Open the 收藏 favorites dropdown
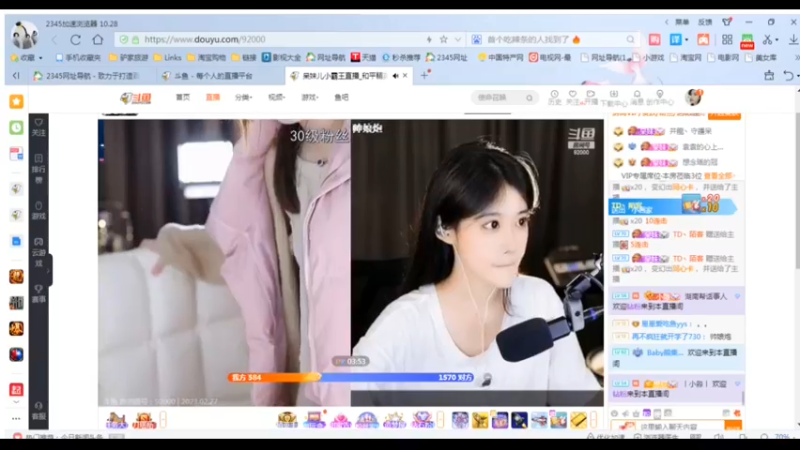 tap(28, 58)
